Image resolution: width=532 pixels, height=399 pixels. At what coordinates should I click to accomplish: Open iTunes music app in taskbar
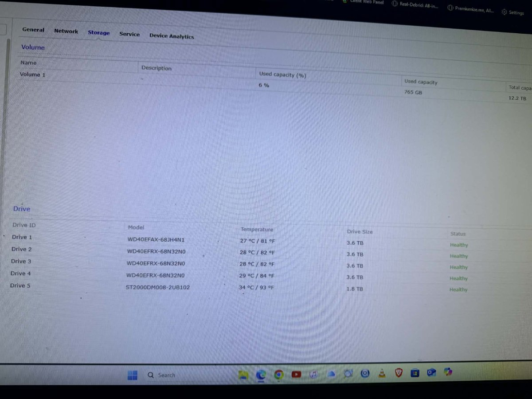click(313, 375)
